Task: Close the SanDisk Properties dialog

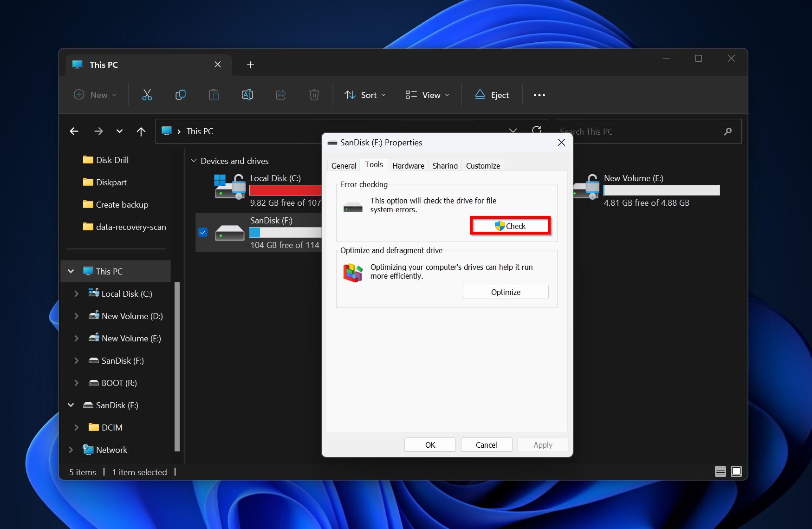Action: tap(561, 143)
